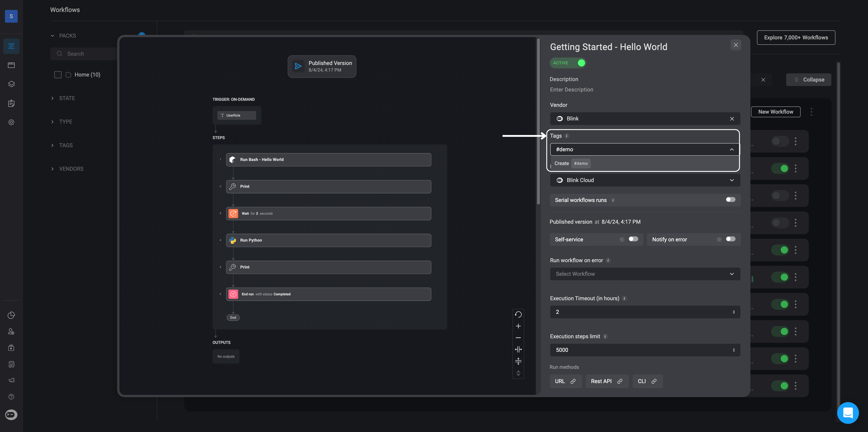Zoom in on the workflow canvas
868x432 pixels.
point(518,326)
